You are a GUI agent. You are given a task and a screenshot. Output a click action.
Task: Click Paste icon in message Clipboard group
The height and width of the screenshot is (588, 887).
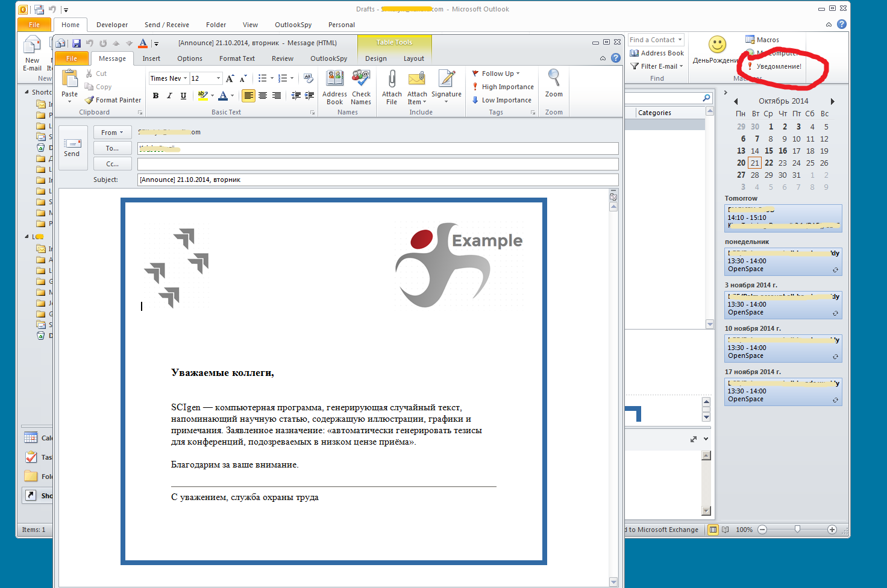(x=70, y=79)
